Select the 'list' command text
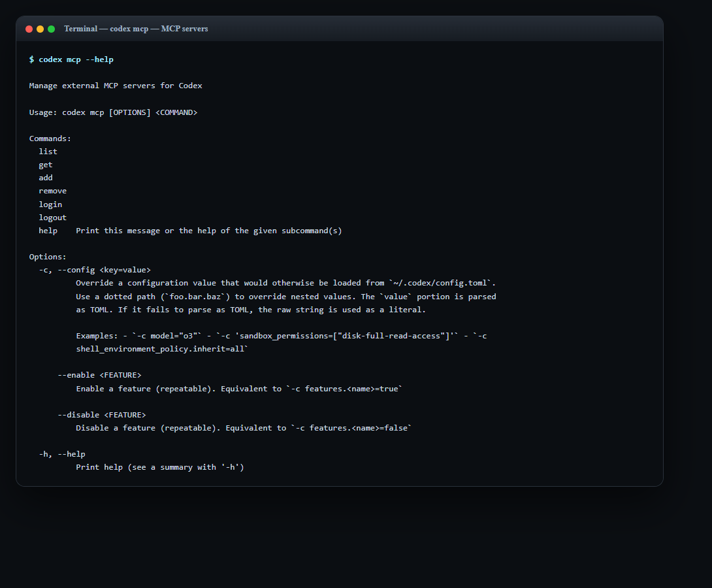The width and height of the screenshot is (712, 588). coord(48,152)
